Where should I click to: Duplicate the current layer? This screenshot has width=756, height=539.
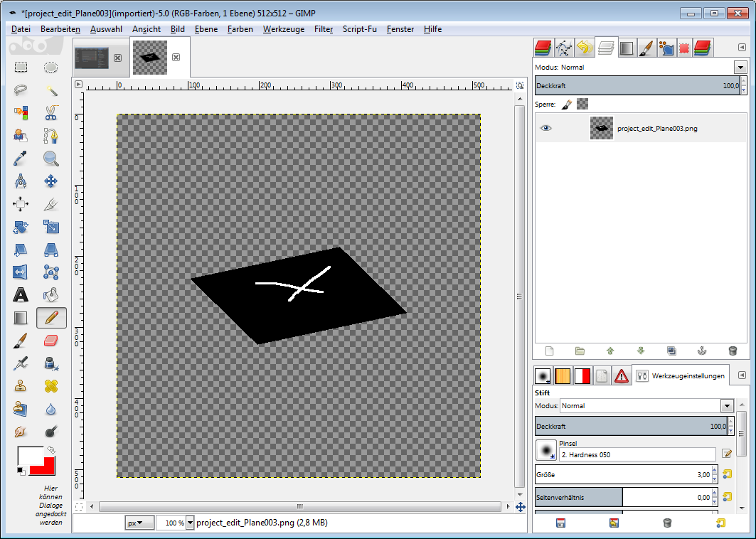pyautogui.click(x=671, y=351)
